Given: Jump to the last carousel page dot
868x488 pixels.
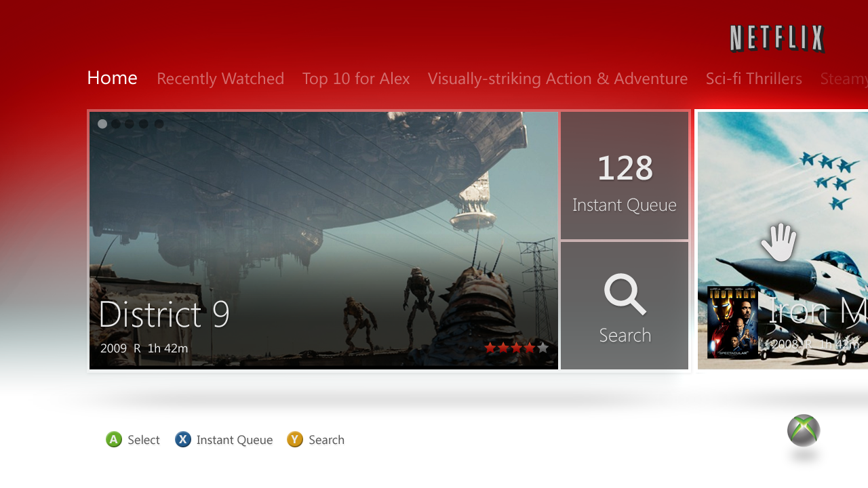Looking at the screenshot, I should pyautogui.click(x=159, y=124).
